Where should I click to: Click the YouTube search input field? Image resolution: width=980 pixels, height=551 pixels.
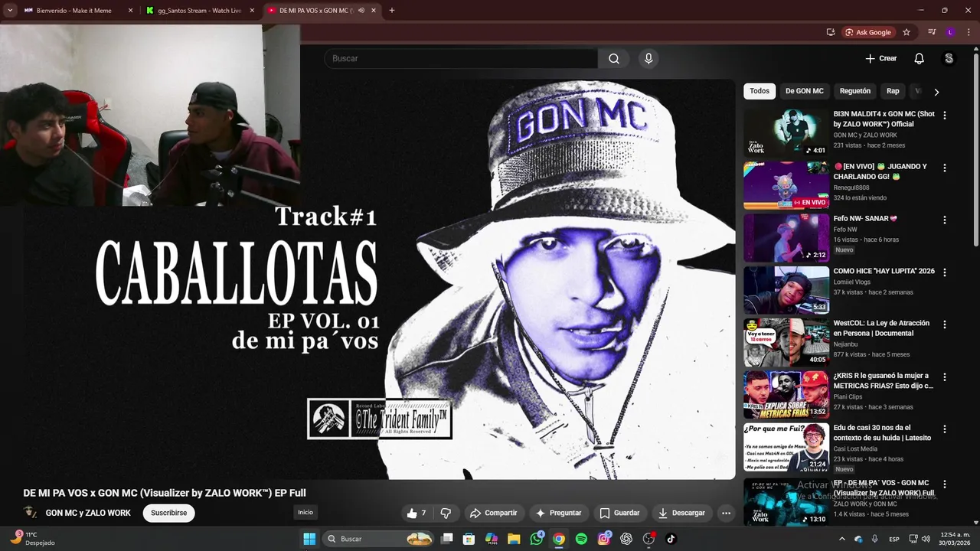461,58
